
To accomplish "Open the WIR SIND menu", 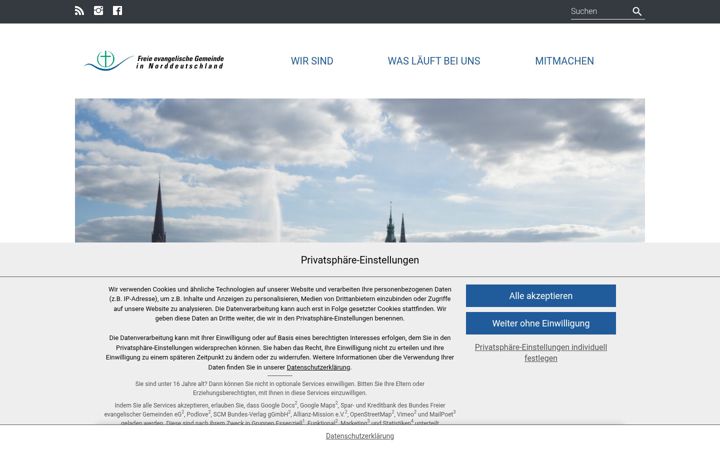I will [x=312, y=61].
